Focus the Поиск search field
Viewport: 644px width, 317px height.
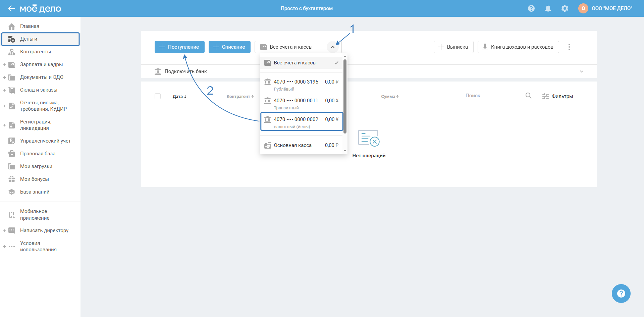click(494, 96)
